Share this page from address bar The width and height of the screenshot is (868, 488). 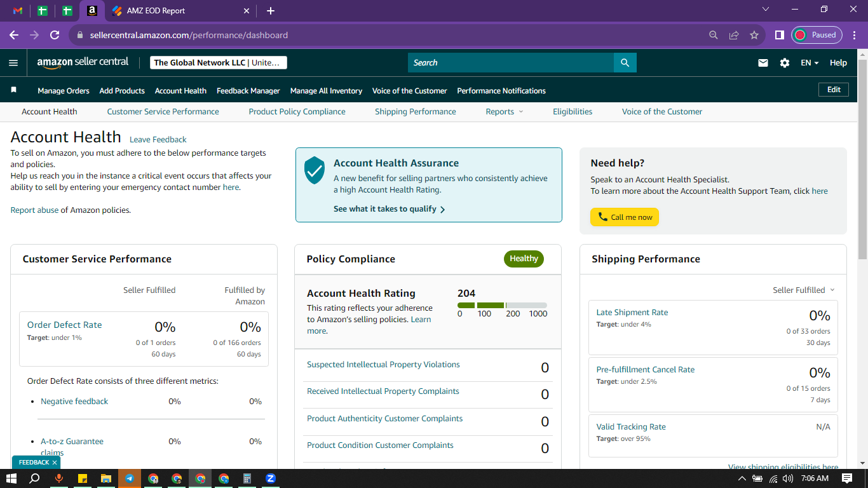734,35
